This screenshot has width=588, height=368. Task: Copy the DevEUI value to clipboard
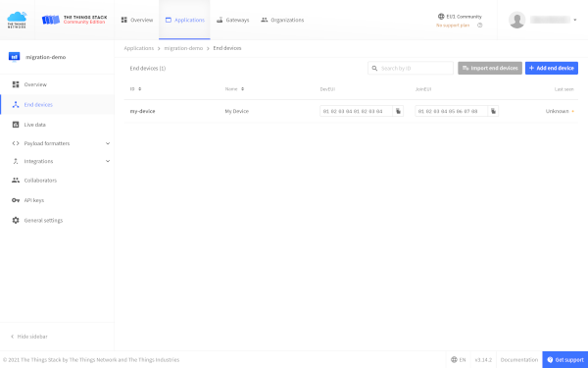coord(398,111)
